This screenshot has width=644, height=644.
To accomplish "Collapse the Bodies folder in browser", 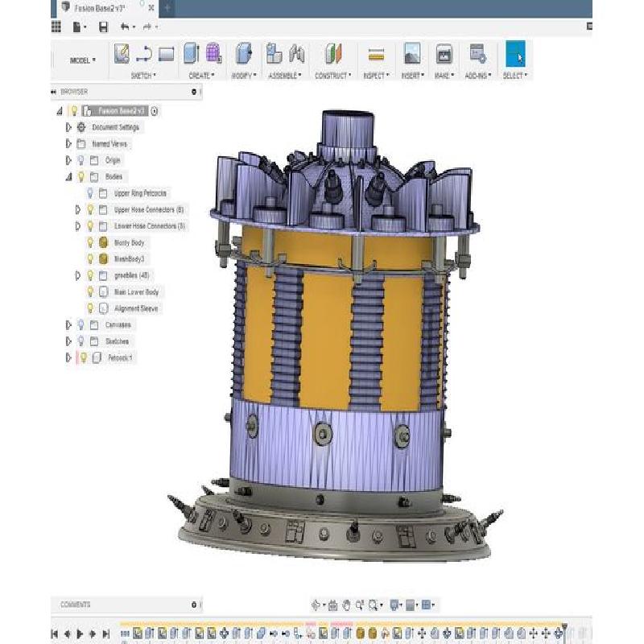I will click(x=68, y=176).
